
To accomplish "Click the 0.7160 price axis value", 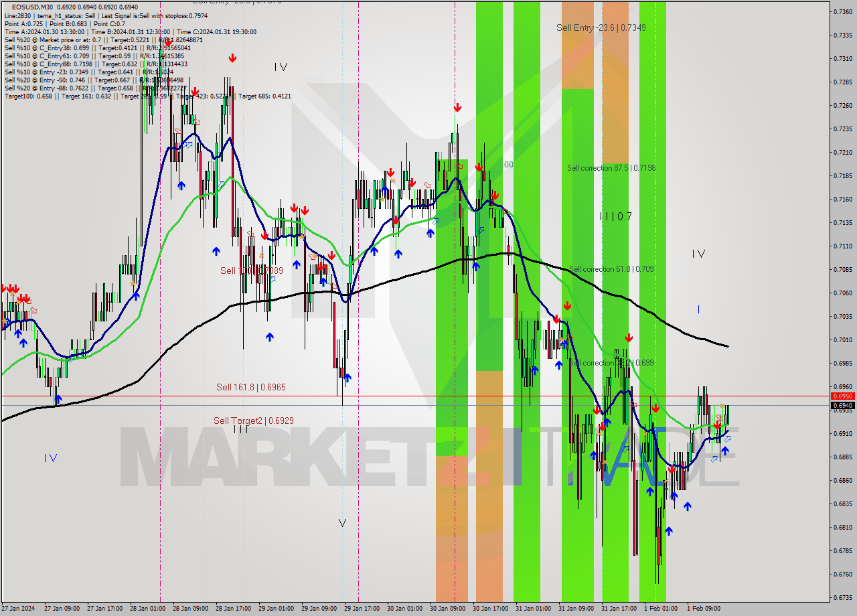I will coord(842,199).
